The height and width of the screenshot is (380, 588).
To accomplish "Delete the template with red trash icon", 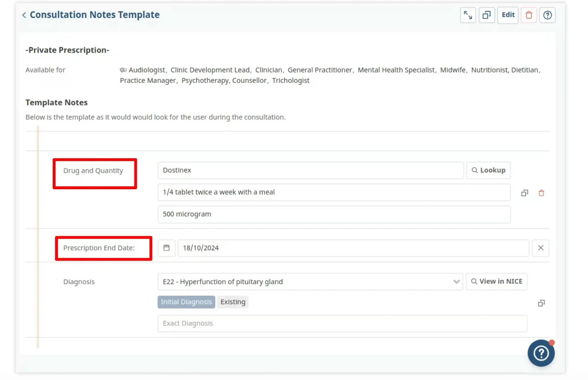I will [529, 15].
